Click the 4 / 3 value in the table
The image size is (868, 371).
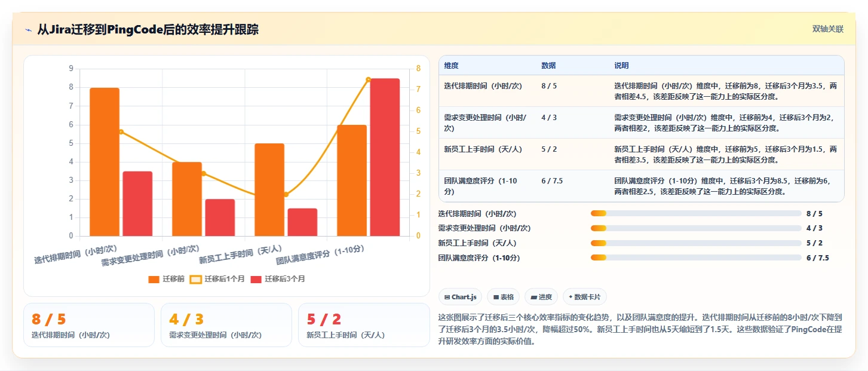(x=549, y=117)
